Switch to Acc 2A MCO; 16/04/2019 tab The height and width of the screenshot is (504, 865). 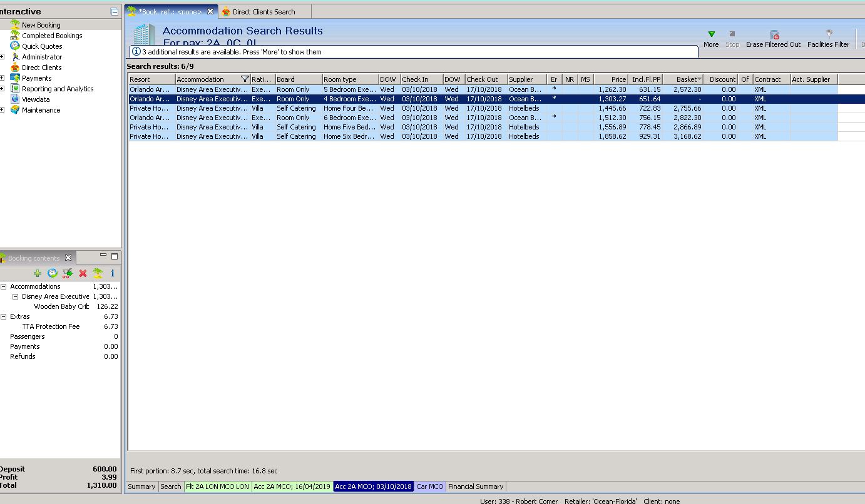click(x=292, y=486)
